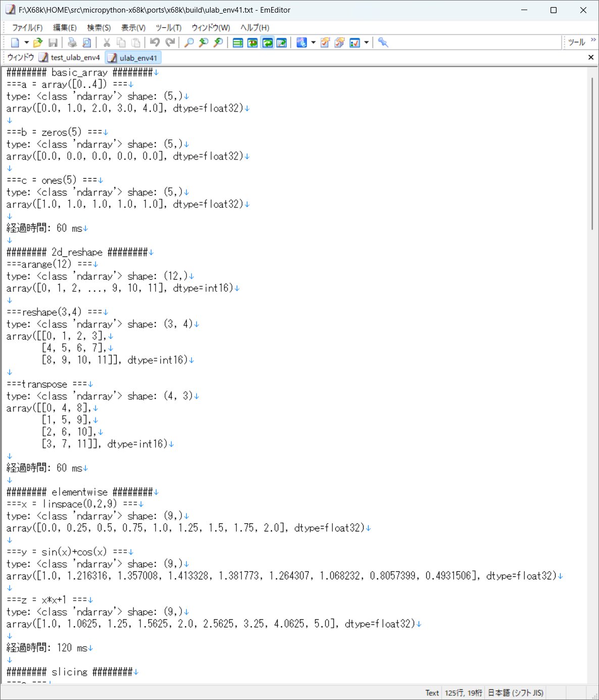
Task: Open the 検索(S) menu
Action: tap(99, 28)
